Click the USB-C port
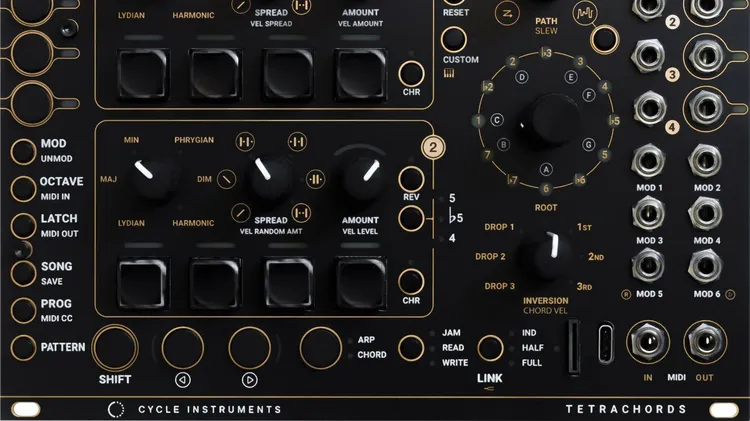The image size is (750, 421). coord(606,343)
